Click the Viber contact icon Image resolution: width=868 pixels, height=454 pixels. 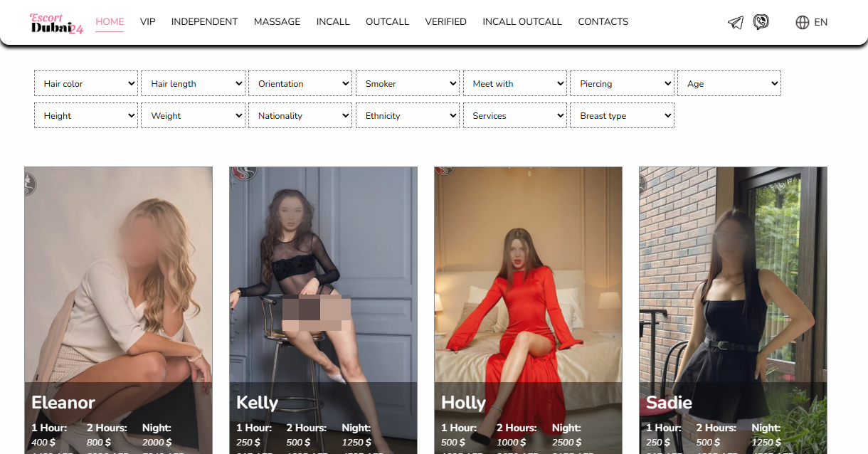tap(761, 22)
